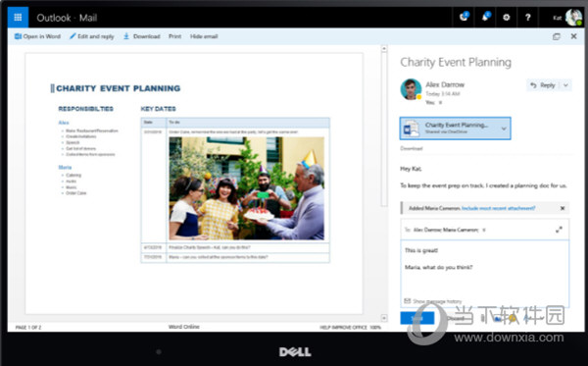The image size is (588, 366).
Task: Expand the To recipients chevron
Action: click(x=484, y=230)
